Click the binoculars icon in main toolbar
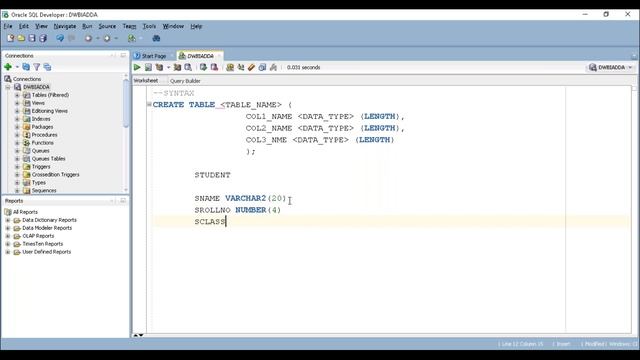The image size is (640, 360). pyautogui.click(x=156, y=38)
